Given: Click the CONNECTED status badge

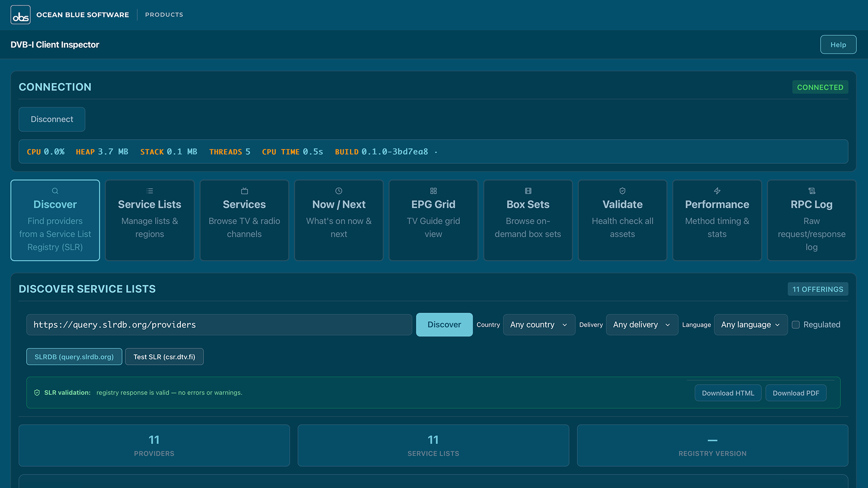Looking at the screenshot, I should click(x=820, y=87).
